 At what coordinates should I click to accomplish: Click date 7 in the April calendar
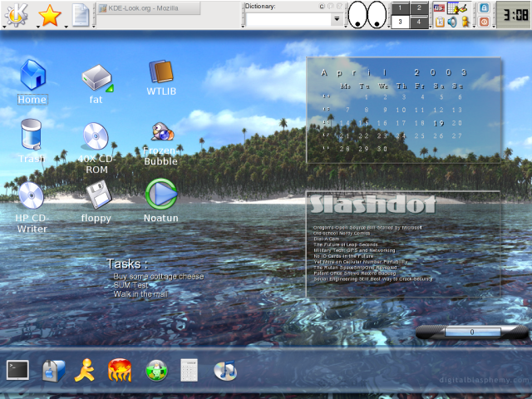tap(347, 110)
